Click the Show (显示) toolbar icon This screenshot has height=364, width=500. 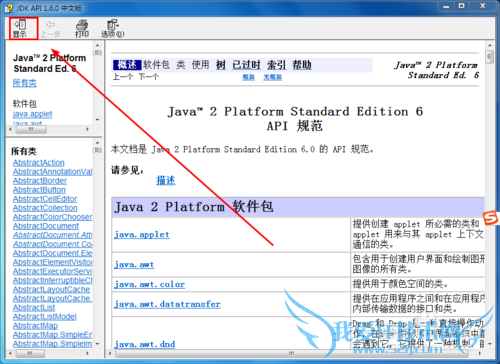coord(20,28)
